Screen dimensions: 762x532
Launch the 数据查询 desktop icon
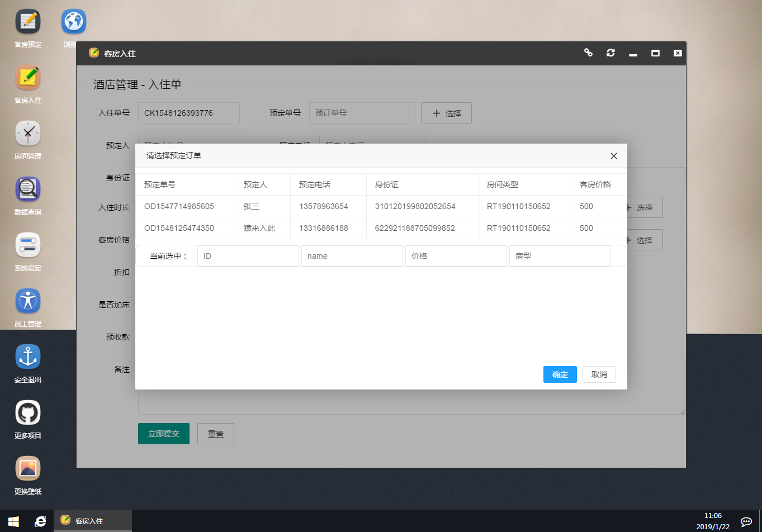click(x=28, y=189)
